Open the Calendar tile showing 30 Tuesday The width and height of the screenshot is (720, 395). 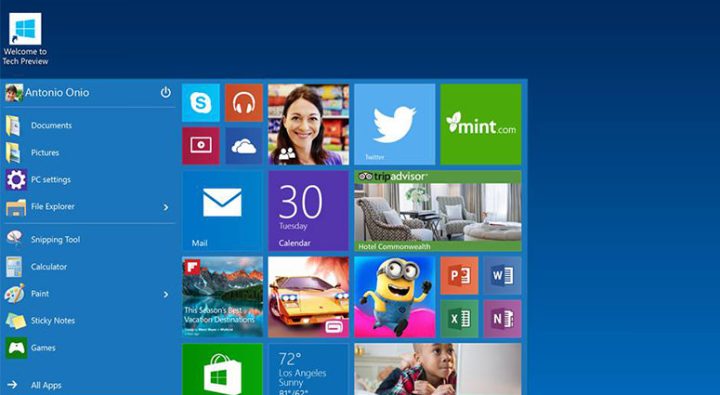pos(309,211)
